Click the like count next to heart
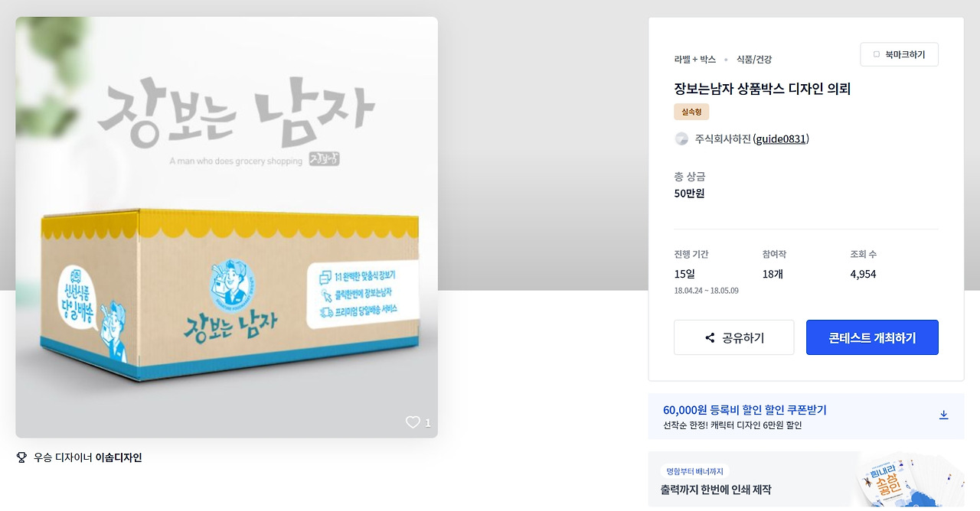This screenshot has height=511, width=980. (428, 423)
